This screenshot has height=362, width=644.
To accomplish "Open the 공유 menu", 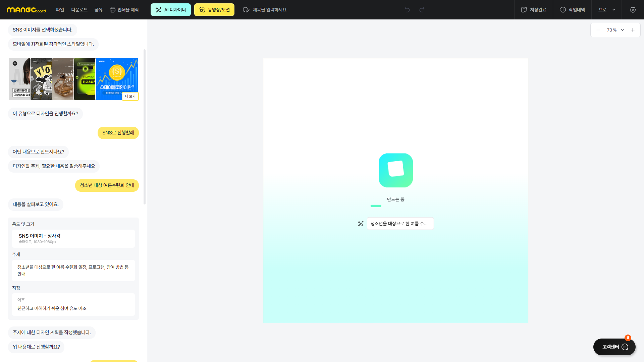I will coord(98,10).
